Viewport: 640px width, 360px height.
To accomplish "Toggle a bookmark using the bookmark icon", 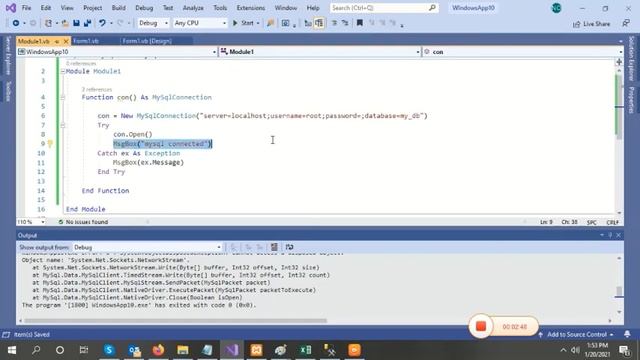I will tap(360, 23).
